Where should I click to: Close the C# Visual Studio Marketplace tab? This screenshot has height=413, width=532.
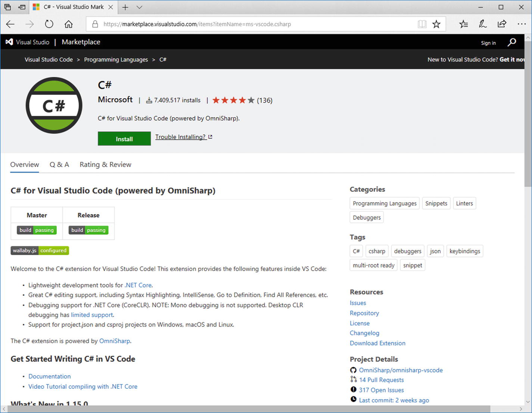111,7
